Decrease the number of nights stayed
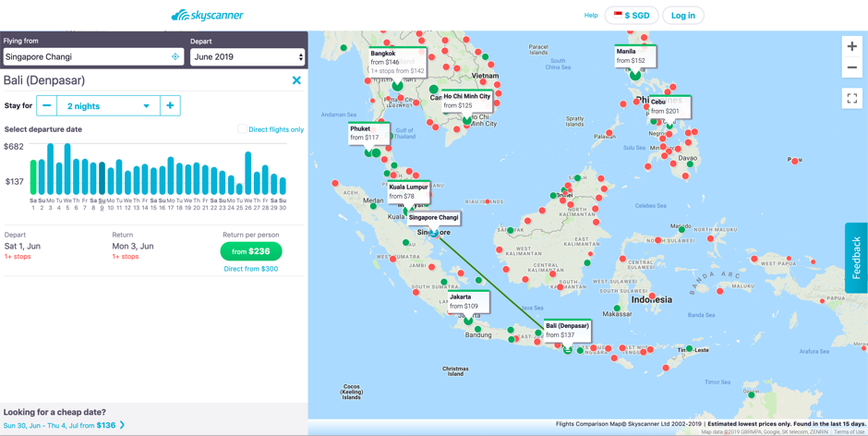Viewport: 868px width, 436px height. [x=47, y=106]
